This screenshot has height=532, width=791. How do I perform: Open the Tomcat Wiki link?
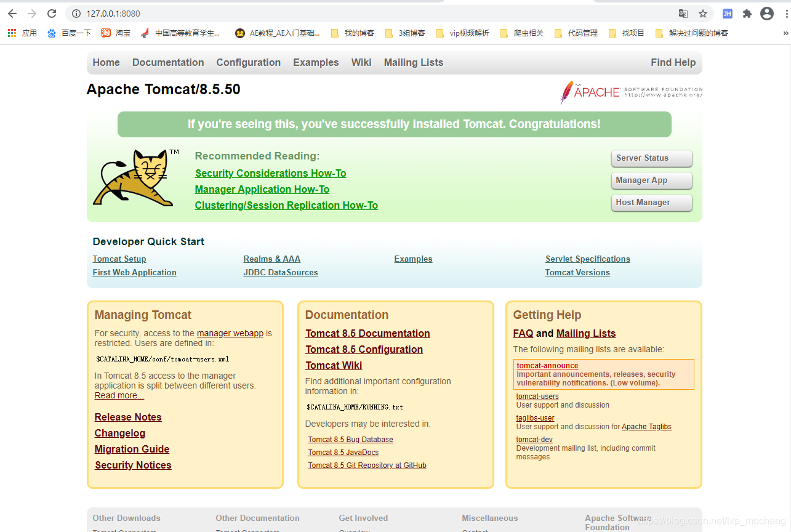click(x=334, y=366)
